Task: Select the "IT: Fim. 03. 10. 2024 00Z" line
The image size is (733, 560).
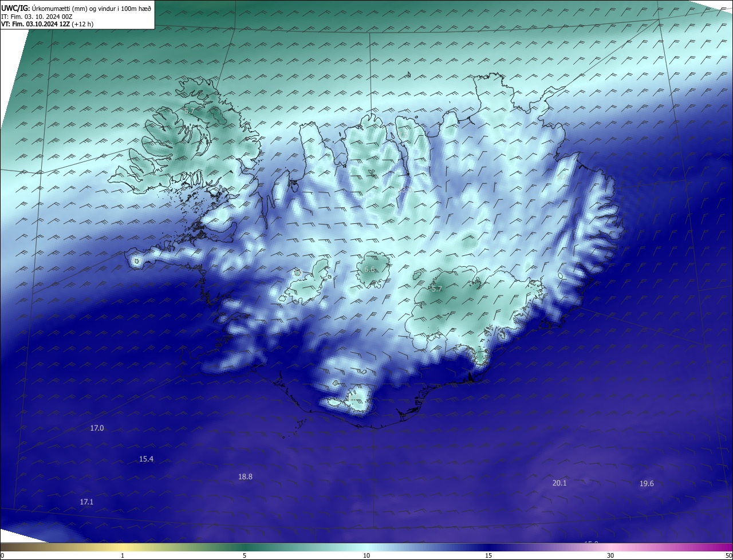Action: pos(37,17)
